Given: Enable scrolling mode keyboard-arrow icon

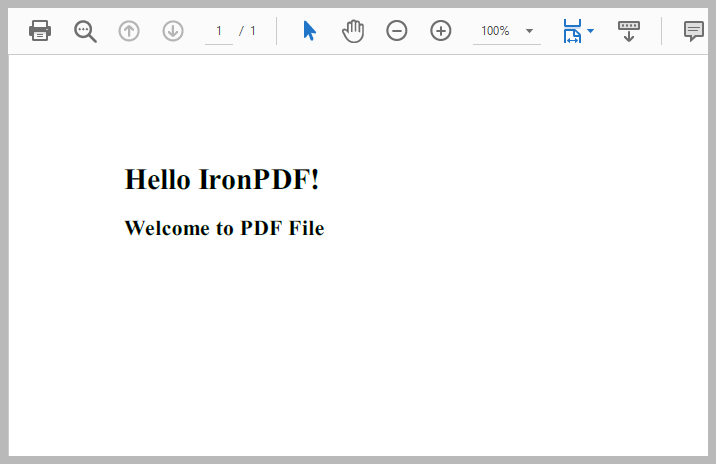Looking at the screenshot, I should pos(629,31).
